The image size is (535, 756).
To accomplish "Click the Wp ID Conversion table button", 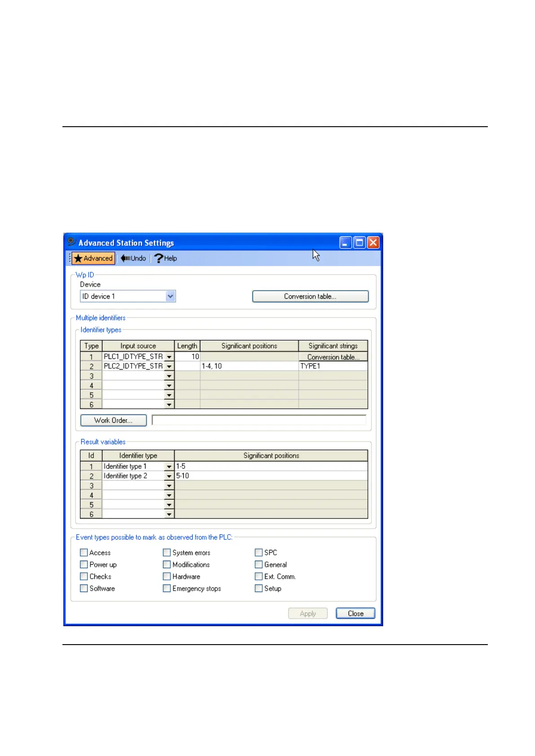I will pos(310,296).
